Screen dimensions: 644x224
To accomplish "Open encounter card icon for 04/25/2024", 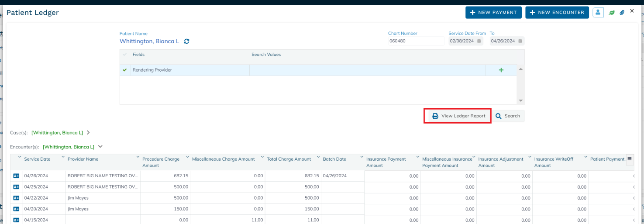I will (x=16, y=187).
